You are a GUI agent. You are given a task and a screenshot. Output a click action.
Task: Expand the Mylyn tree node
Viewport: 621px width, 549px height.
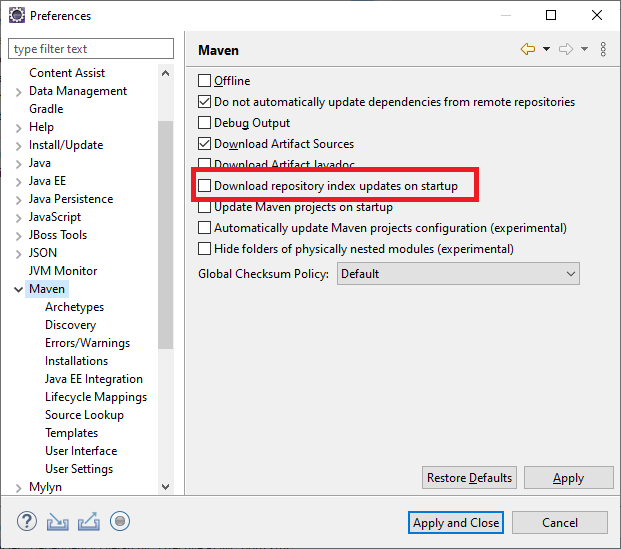pos(18,488)
